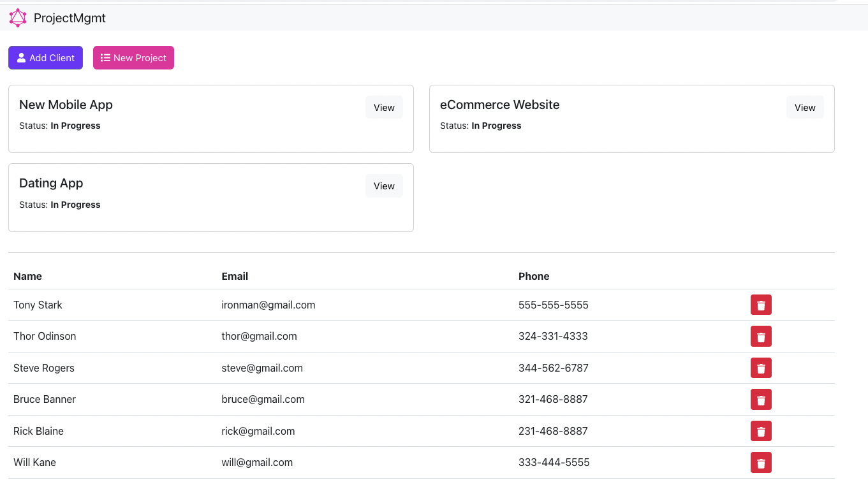The height and width of the screenshot is (494, 868).
Task: View the Dating App project
Action: [384, 185]
